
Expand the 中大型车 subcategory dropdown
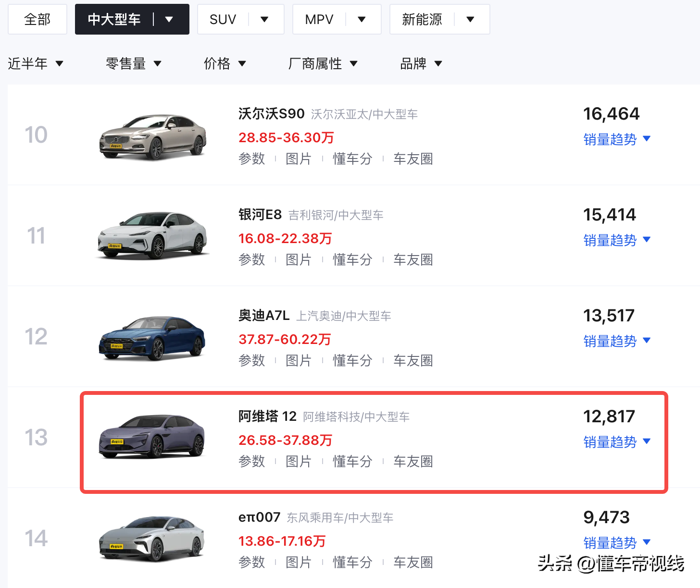169,19
